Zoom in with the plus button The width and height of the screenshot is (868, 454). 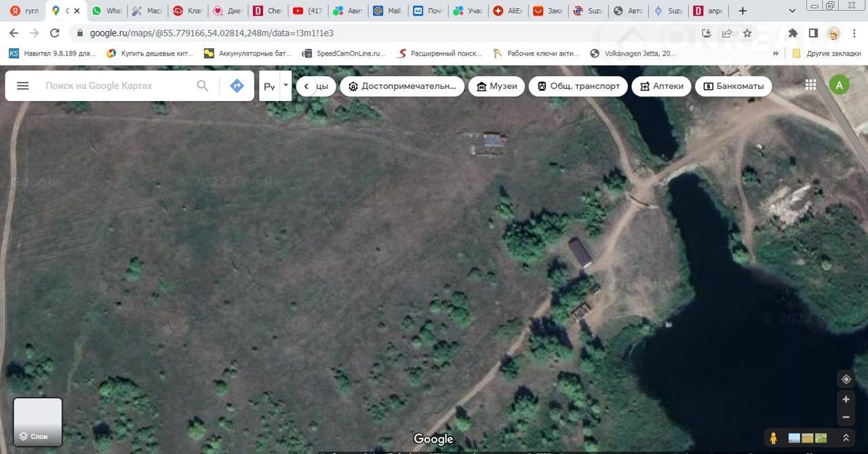click(x=846, y=400)
